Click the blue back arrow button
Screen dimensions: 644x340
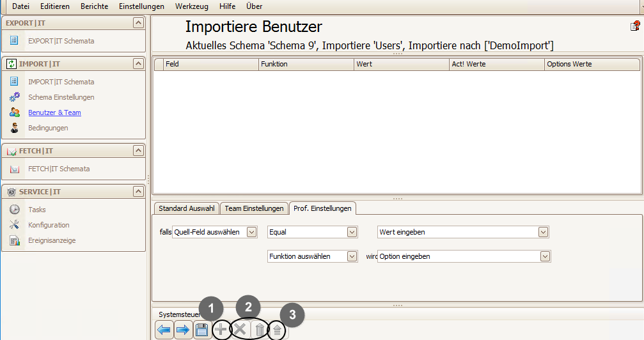164,330
